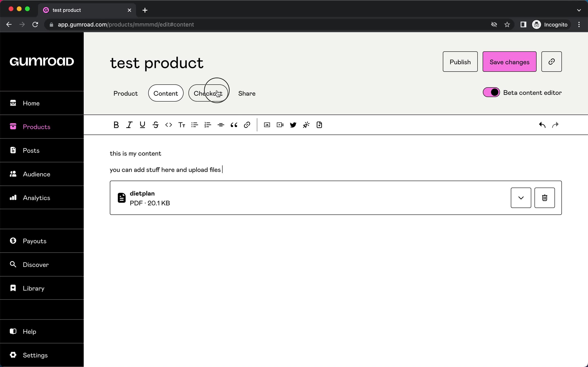This screenshot has width=588, height=367.
Task: Delete the dietplan PDF file
Action: pyautogui.click(x=545, y=197)
